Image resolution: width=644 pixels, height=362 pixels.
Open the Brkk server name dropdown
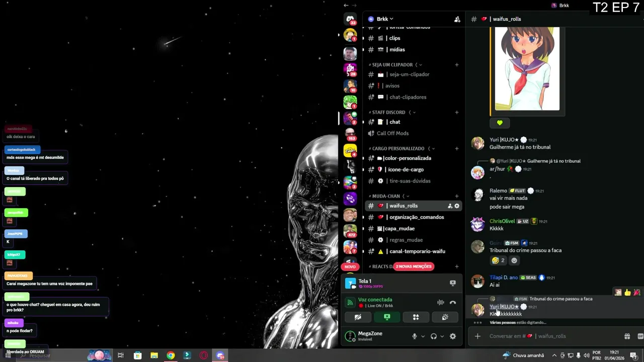385,19
